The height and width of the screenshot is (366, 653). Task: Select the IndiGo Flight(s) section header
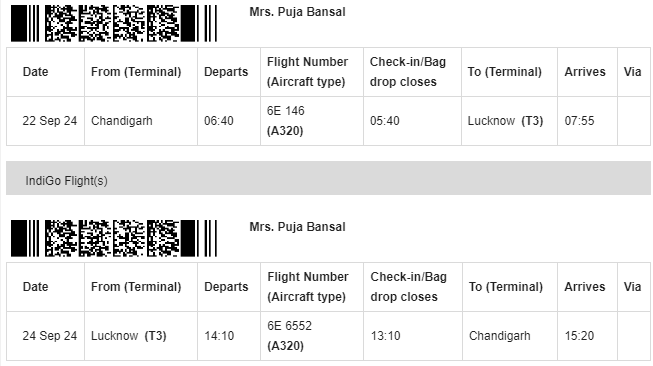pos(328,178)
